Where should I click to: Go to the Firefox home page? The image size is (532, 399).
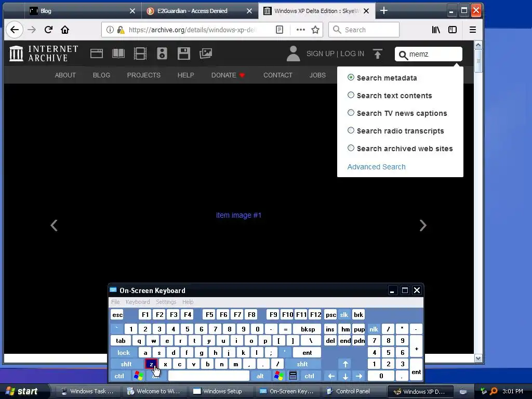[65, 30]
